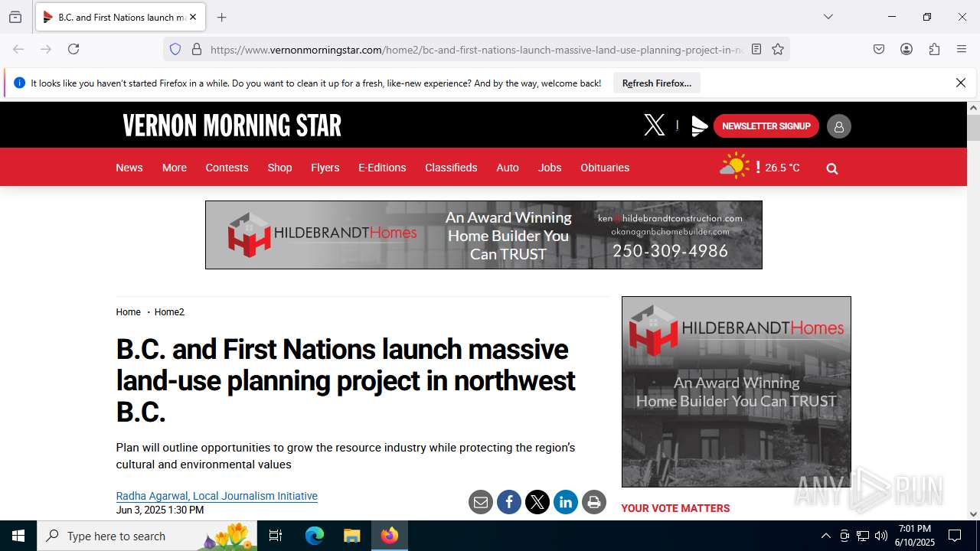Click the browser forward arrow
Image resolution: width=980 pixels, height=551 pixels.
[46, 49]
